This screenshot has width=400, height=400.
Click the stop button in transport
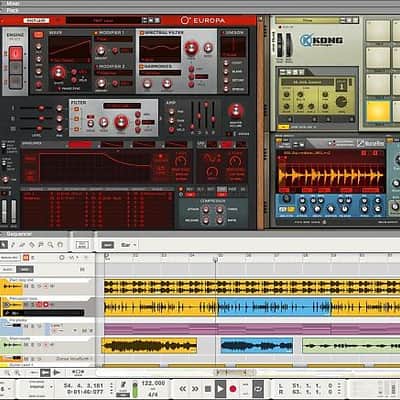click(208, 389)
